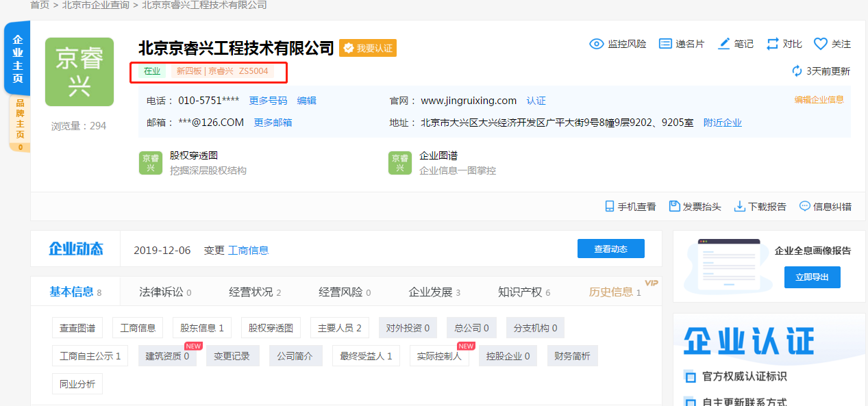Viewport: 868px width, 406px height.
Task: Click the 手机查看 phone icon
Action: tap(610, 206)
